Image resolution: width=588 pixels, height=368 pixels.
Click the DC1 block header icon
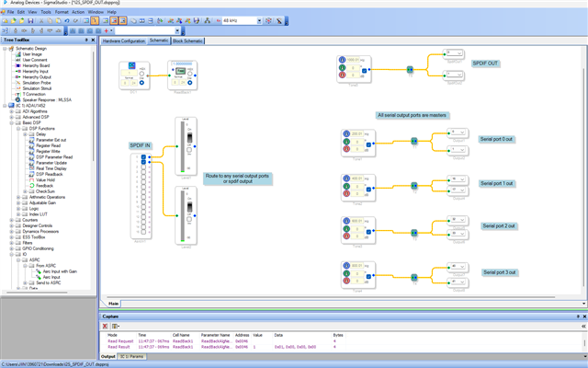click(x=131, y=65)
